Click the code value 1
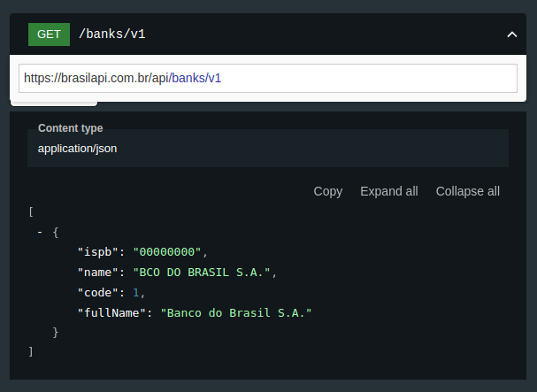 (x=136, y=293)
